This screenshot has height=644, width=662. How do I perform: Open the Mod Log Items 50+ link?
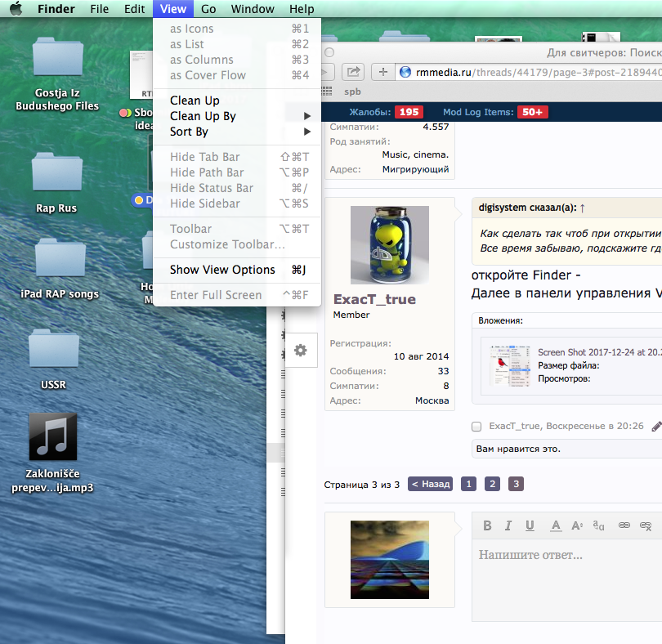[495, 112]
